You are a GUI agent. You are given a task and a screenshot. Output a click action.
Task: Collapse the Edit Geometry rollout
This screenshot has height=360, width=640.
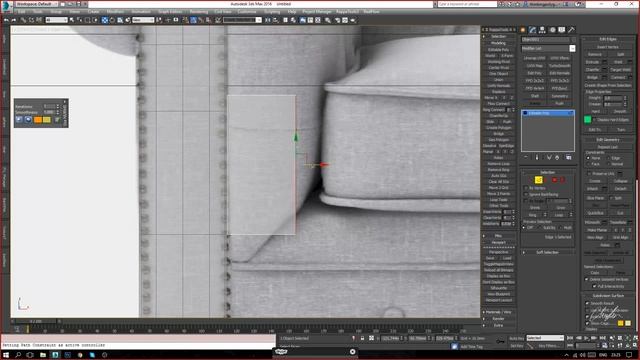click(x=608, y=140)
